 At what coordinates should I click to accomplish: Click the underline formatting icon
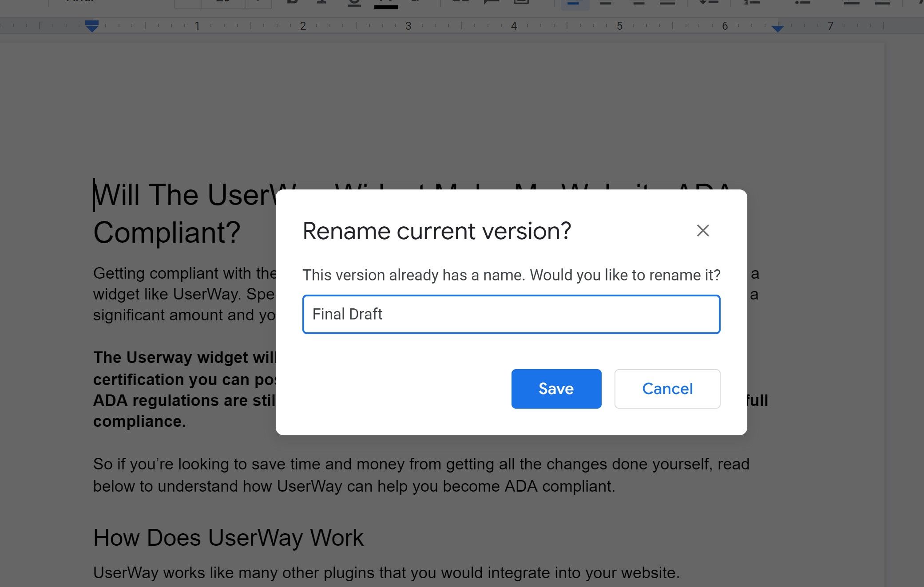[x=354, y=4]
